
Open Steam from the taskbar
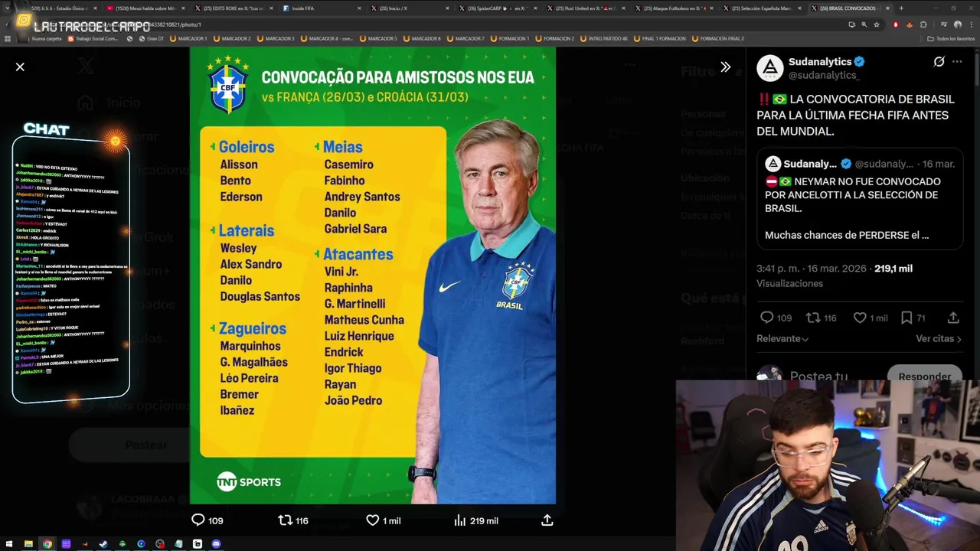(x=103, y=544)
